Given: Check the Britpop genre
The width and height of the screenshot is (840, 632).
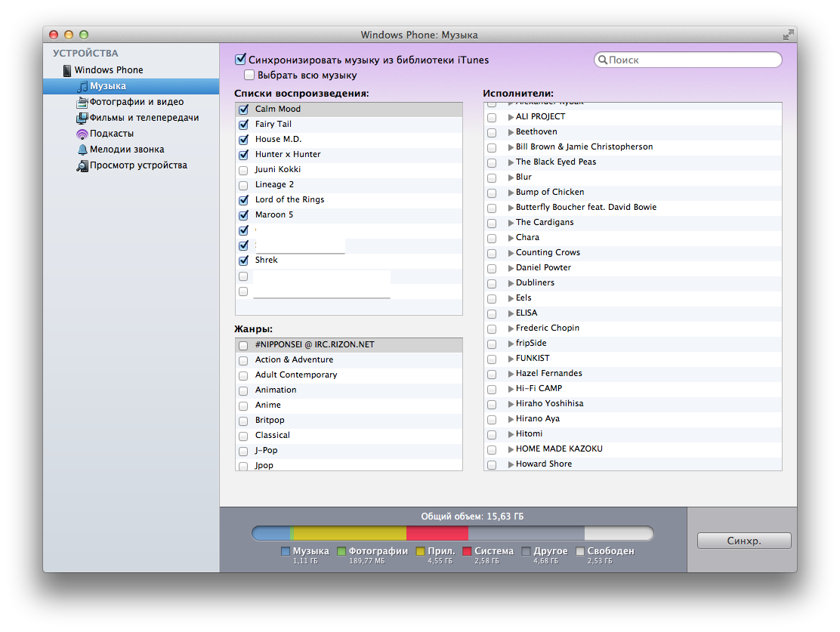Looking at the screenshot, I should click(243, 421).
